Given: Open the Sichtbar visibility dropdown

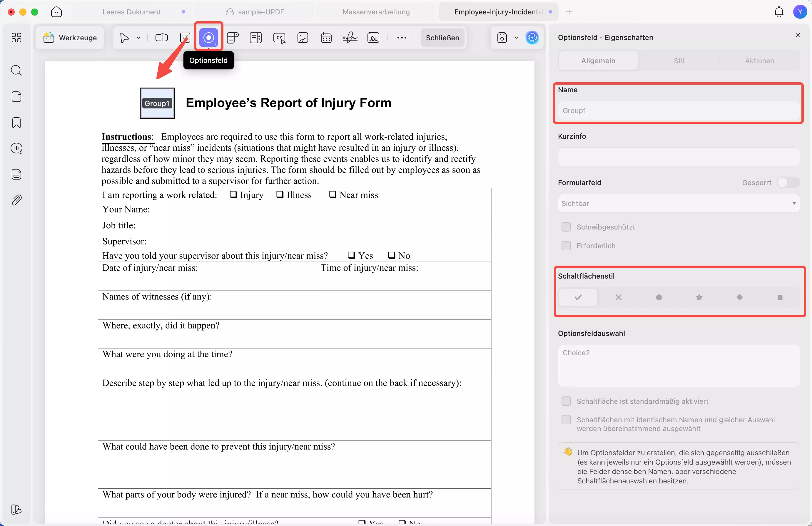Looking at the screenshot, I should [x=678, y=203].
